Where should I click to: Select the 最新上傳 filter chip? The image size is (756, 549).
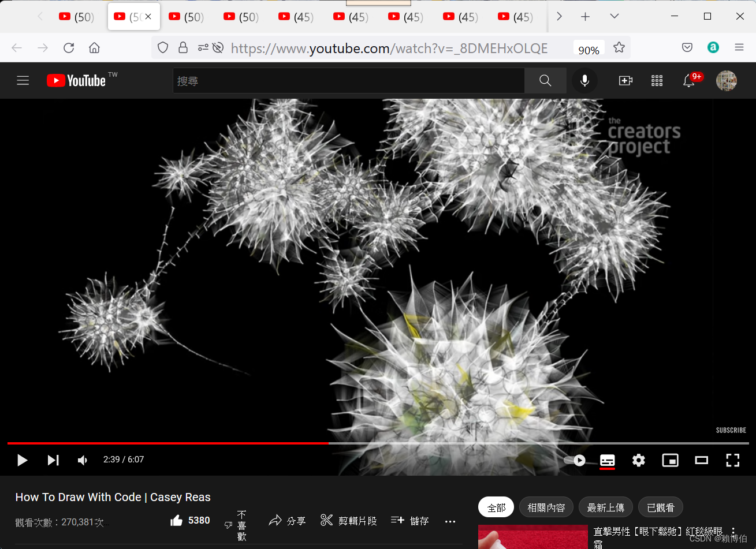point(605,507)
